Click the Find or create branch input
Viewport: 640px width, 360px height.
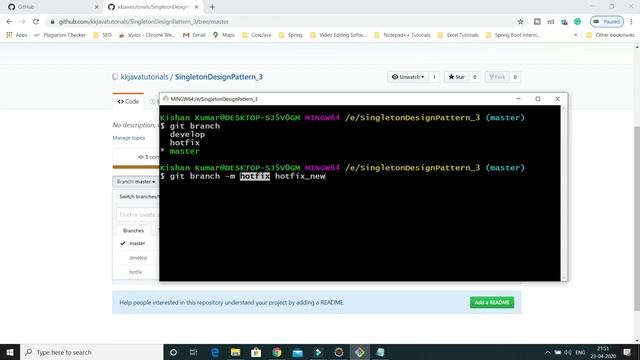138,214
